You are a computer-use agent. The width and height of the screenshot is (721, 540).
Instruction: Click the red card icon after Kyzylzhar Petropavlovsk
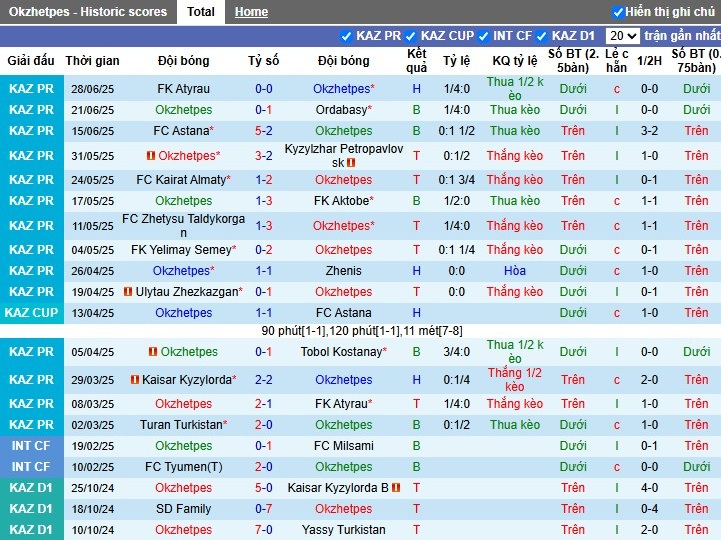[351, 163]
